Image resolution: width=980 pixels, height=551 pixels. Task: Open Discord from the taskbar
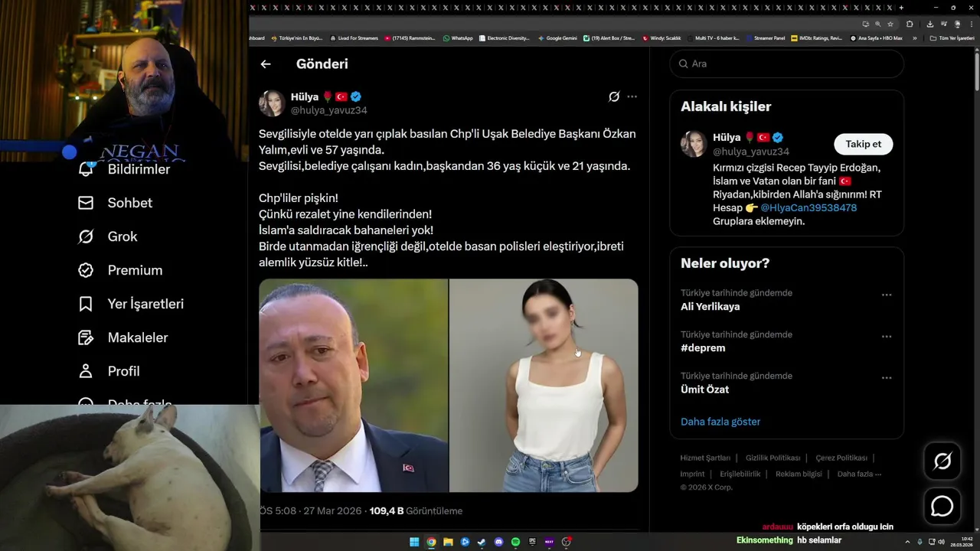(x=498, y=542)
